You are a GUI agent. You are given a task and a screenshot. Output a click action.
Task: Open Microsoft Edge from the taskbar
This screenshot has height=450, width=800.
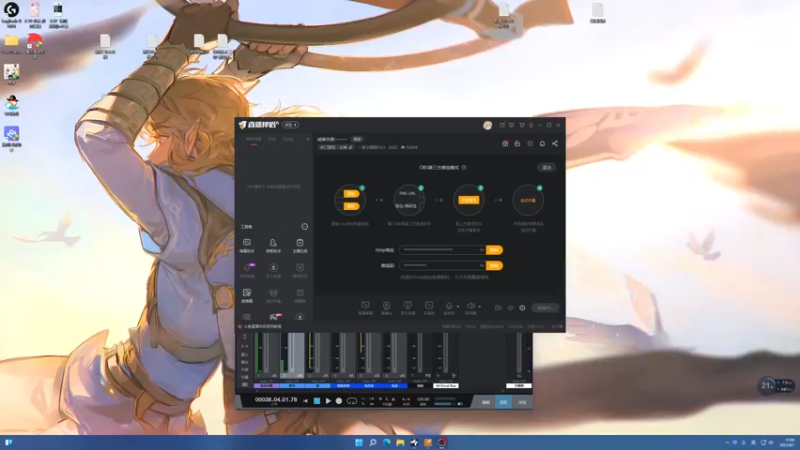coord(387,442)
